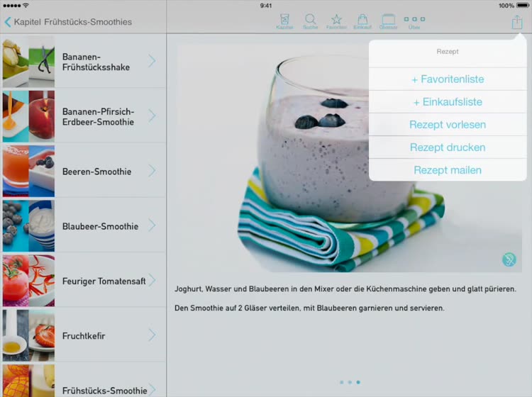Open the Bananen-Frühstücksshake recipe
The width and height of the screenshot is (532, 397).
click(84, 62)
